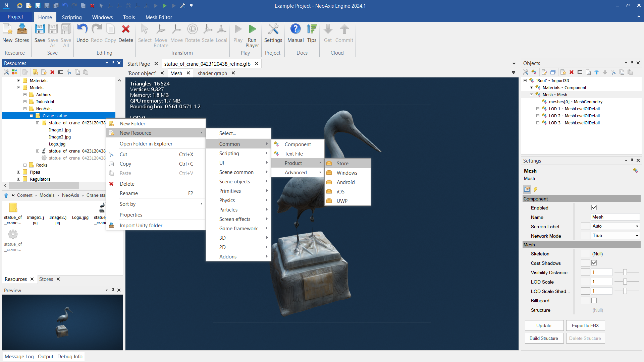Expand the Rocks folder in Resources
The height and width of the screenshot is (362, 644).
25,165
